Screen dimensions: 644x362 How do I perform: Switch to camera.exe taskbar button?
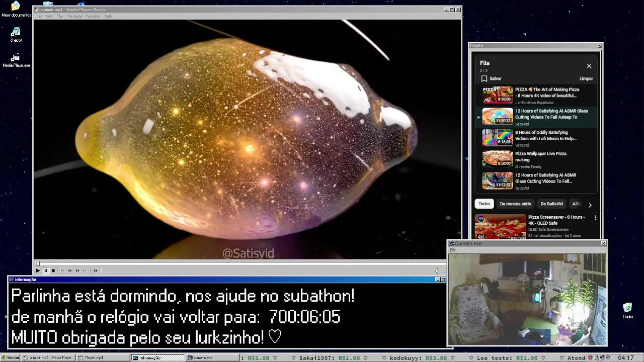212,357
